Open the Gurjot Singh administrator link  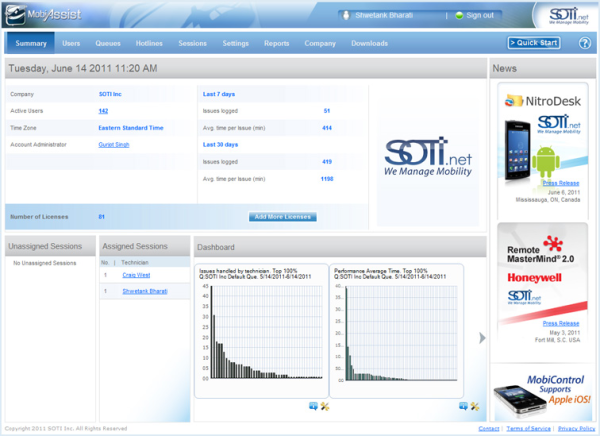[x=117, y=144]
